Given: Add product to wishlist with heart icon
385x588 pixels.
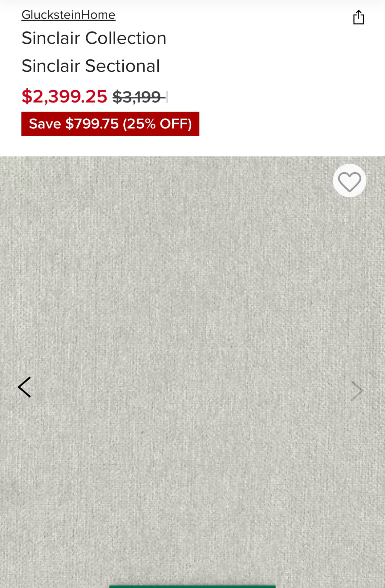Looking at the screenshot, I should pyautogui.click(x=349, y=181).
